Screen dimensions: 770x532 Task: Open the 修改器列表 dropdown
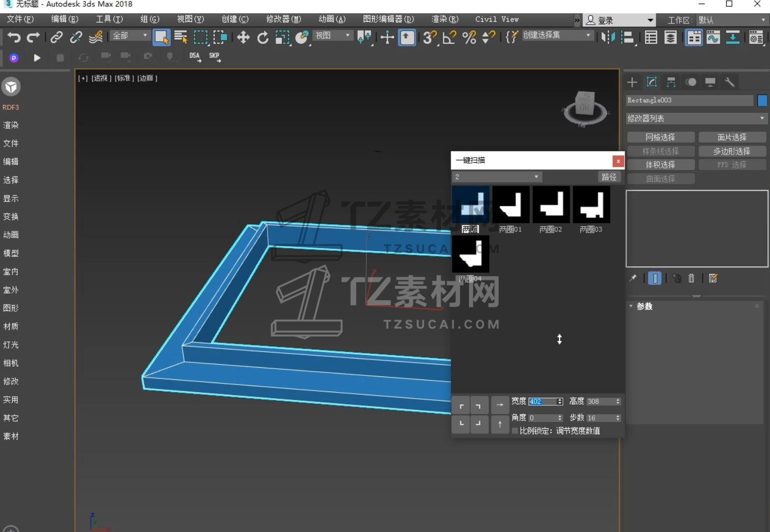pyautogui.click(x=696, y=119)
